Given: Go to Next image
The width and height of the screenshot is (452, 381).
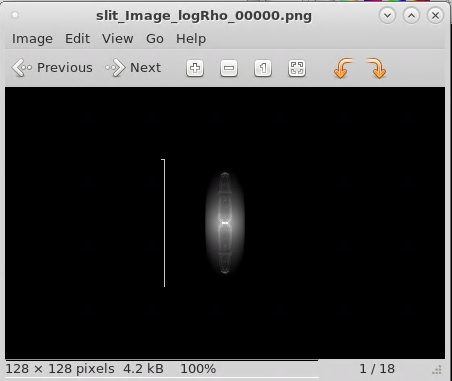Looking at the screenshot, I should [133, 68].
